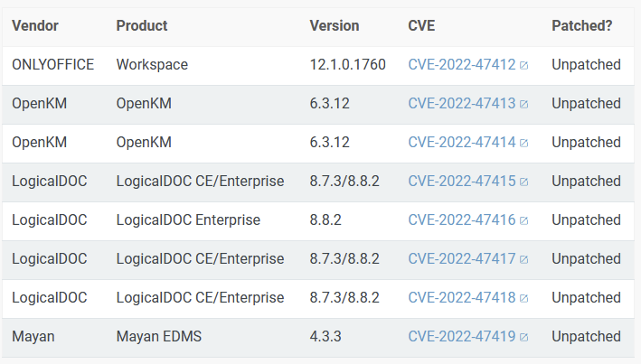Click external link icon beside CVE-2022-47419
Screen dimensions: 641x364
click(524, 338)
